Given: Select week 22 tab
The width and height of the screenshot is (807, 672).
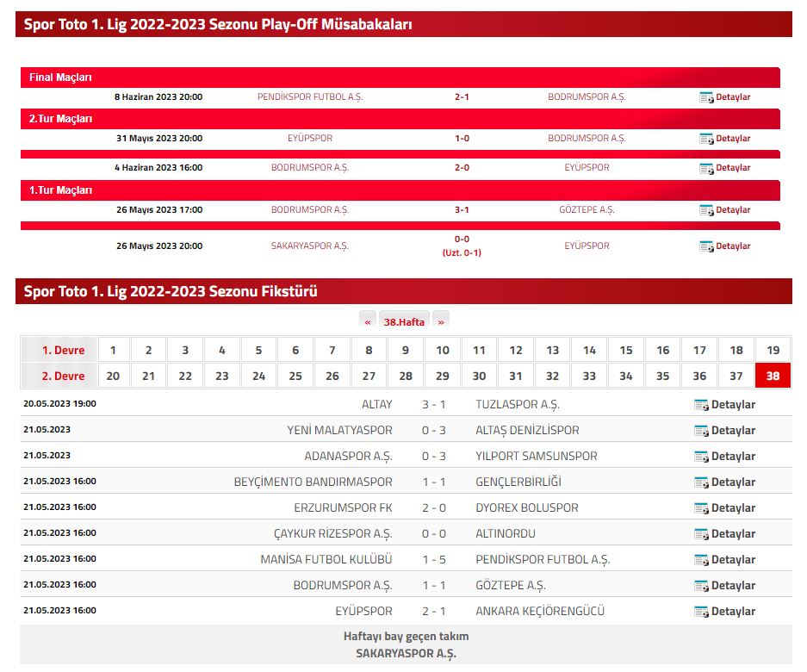Looking at the screenshot, I should [185, 376].
